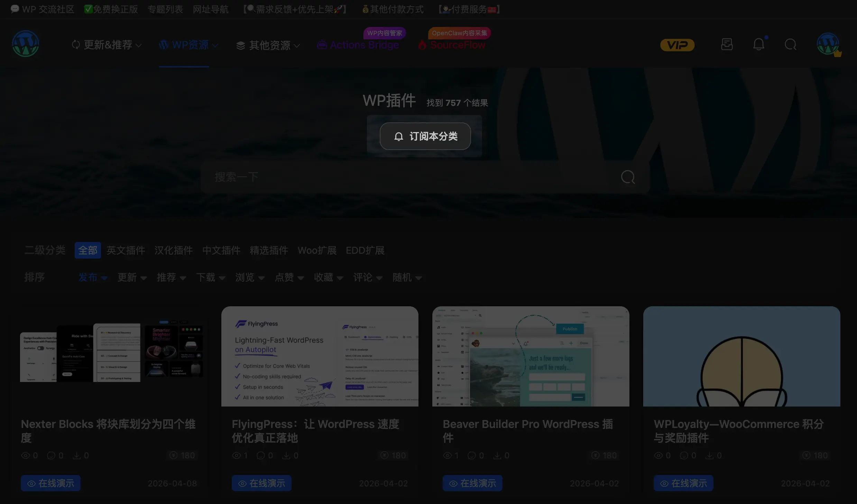Select the Woo扩展 category filter
The image size is (857, 504).
point(317,250)
